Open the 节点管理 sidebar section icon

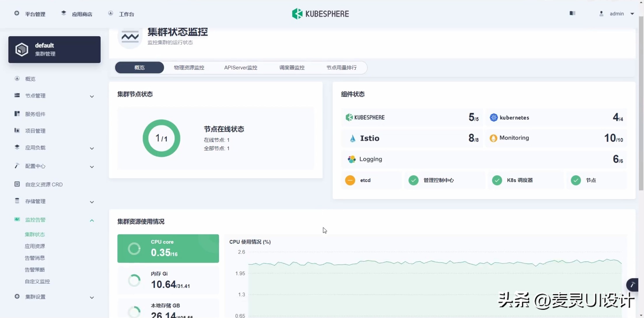point(17,95)
